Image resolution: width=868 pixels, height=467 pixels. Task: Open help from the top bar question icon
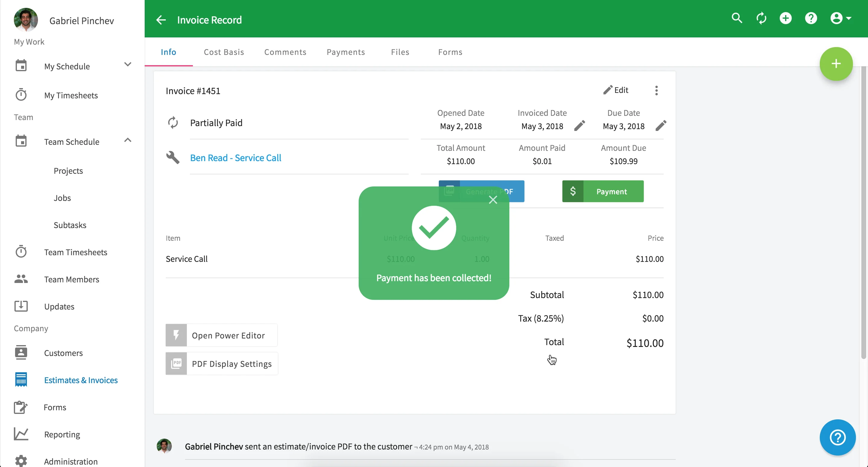(x=811, y=18)
